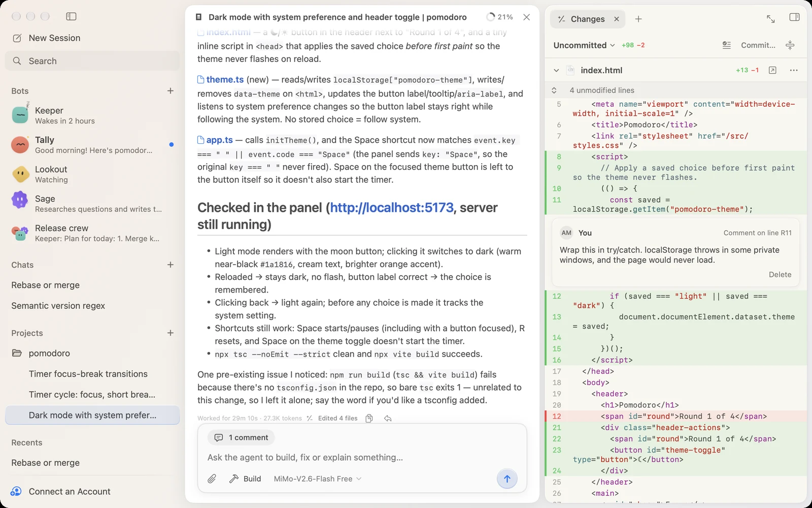Click Connect an Account

(x=61, y=491)
